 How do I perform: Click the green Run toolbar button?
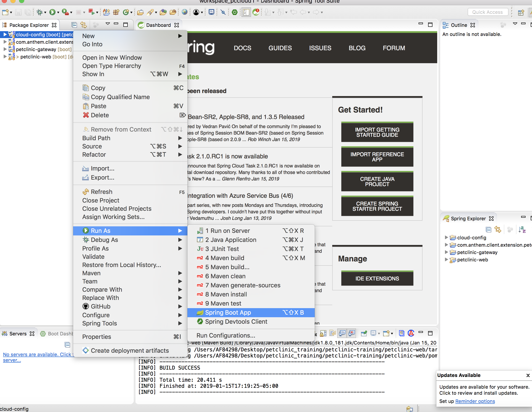tap(52, 12)
